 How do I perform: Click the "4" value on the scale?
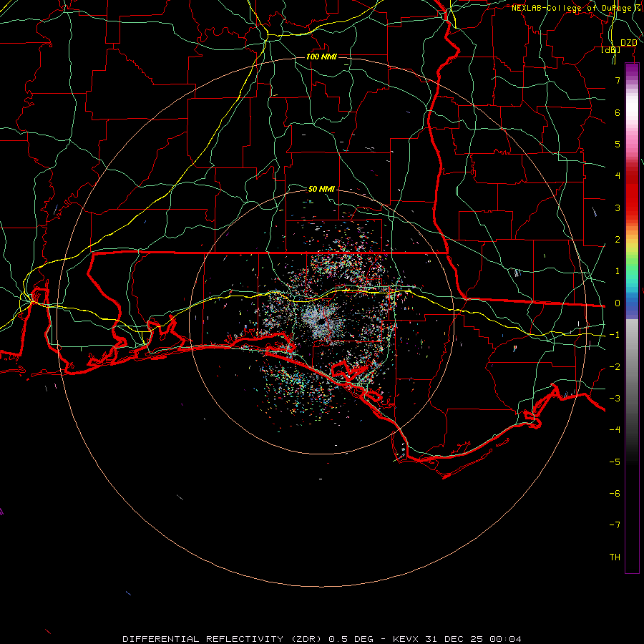pos(618,176)
